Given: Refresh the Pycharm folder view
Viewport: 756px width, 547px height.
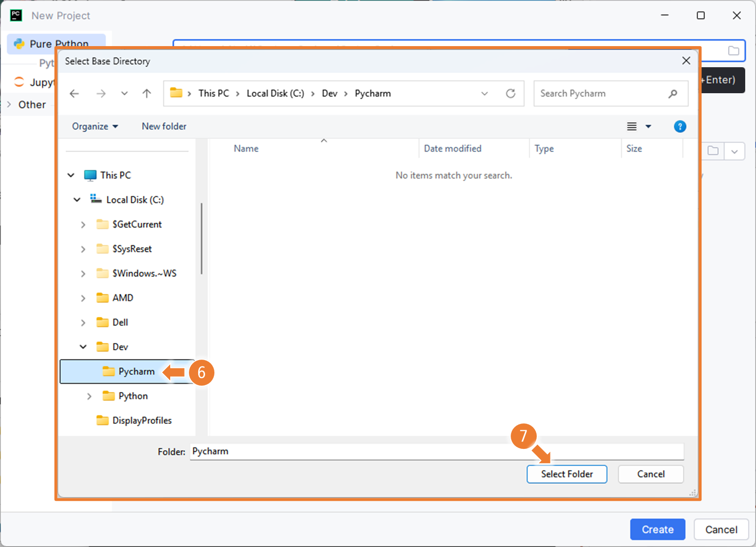Looking at the screenshot, I should tap(511, 93).
